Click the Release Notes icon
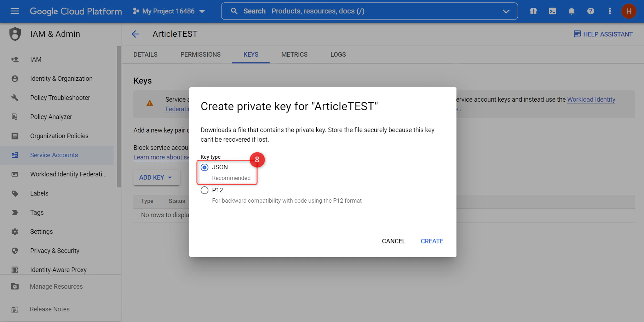This screenshot has height=322, width=644. tap(15, 310)
